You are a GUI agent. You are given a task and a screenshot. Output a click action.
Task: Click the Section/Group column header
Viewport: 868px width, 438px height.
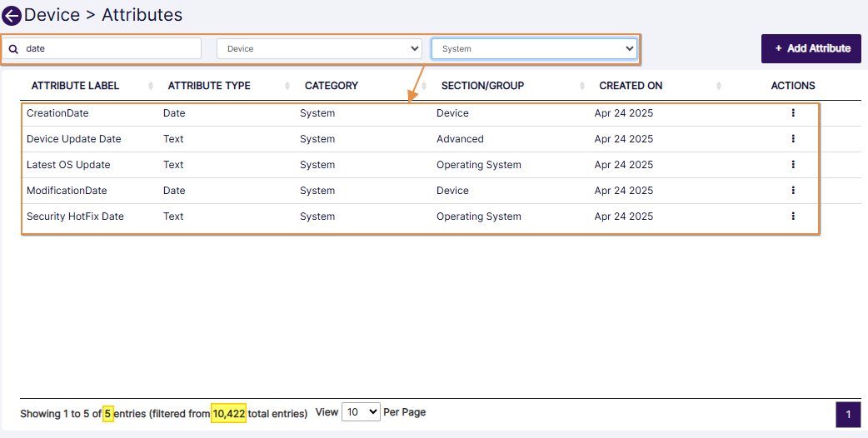pyautogui.click(x=482, y=86)
